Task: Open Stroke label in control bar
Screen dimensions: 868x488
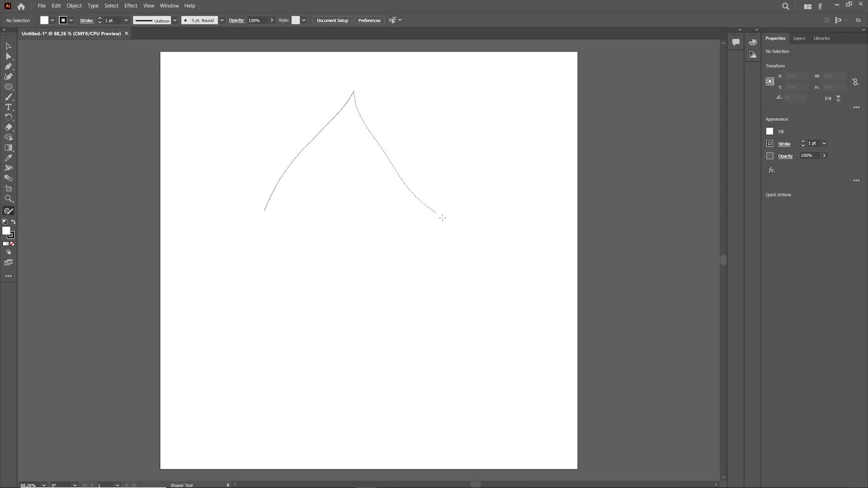Action: tap(86, 20)
